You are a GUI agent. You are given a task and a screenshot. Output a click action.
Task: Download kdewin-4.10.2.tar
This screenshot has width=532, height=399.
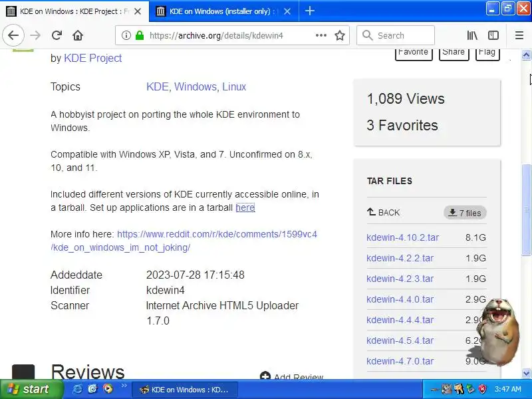coord(402,237)
